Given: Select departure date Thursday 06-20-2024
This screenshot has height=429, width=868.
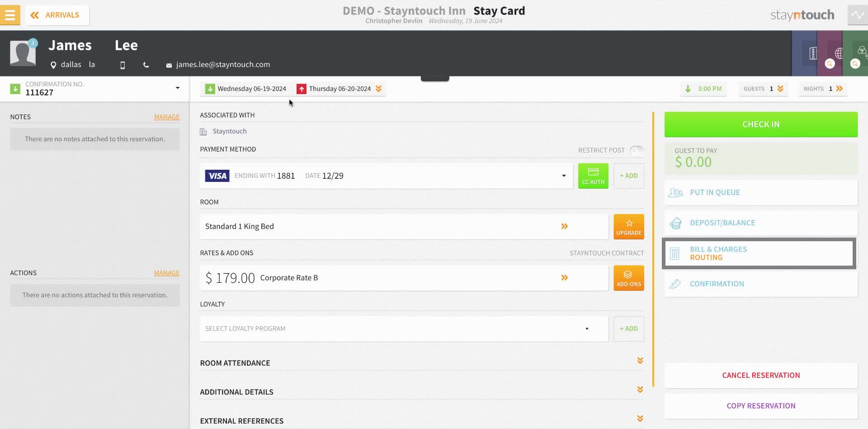Looking at the screenshot, I should 334,89.
